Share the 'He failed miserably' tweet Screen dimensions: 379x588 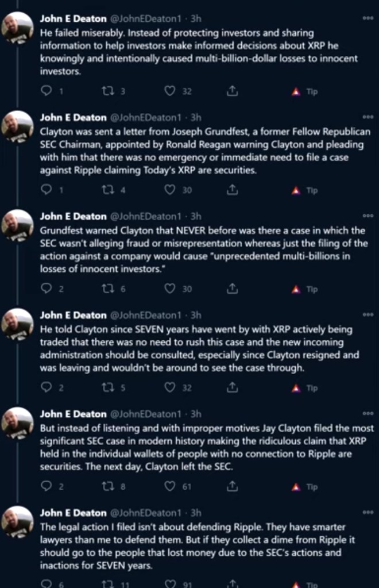233,91
